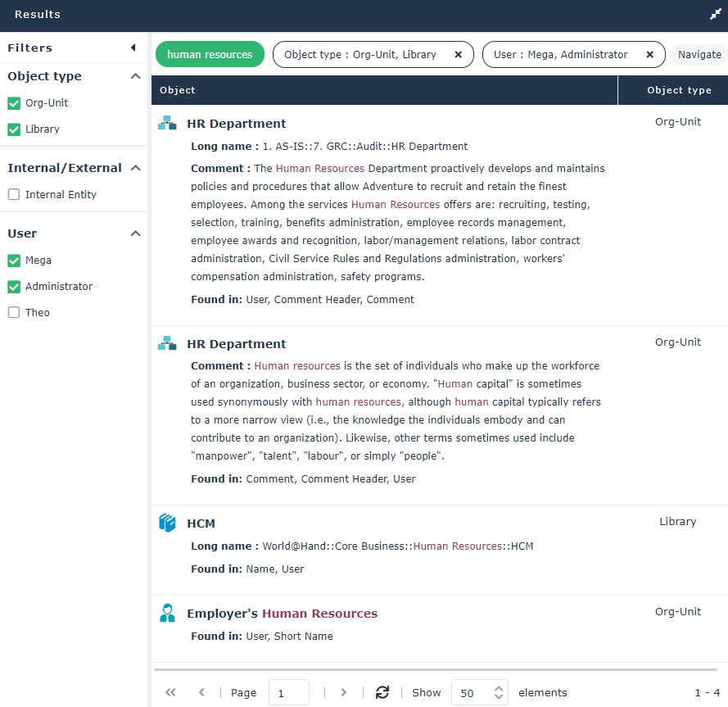Refresh the results list
The image size is (728, 707).
[x=382, y=692]
